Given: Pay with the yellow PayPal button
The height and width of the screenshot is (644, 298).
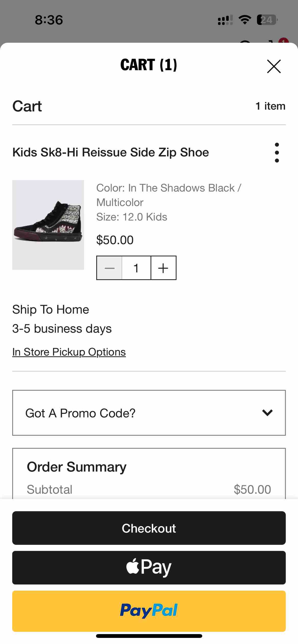Looking at the screenshot, I should tap(149, 611).
